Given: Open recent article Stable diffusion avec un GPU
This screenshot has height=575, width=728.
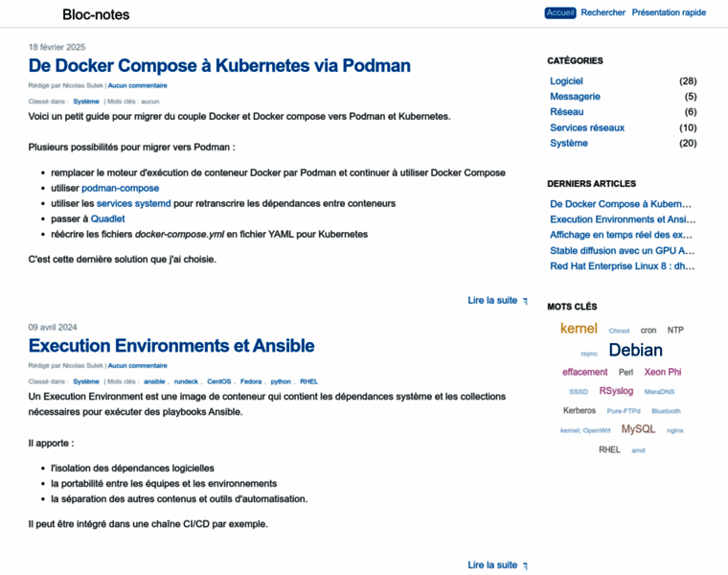Looking at the screenshot, I should coord(622,250).
